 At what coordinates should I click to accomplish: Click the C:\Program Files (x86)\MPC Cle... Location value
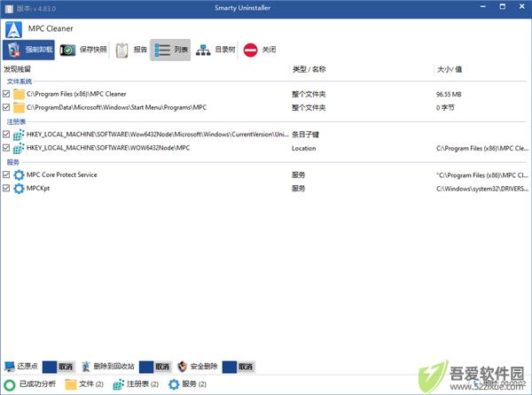coord(482,148)
